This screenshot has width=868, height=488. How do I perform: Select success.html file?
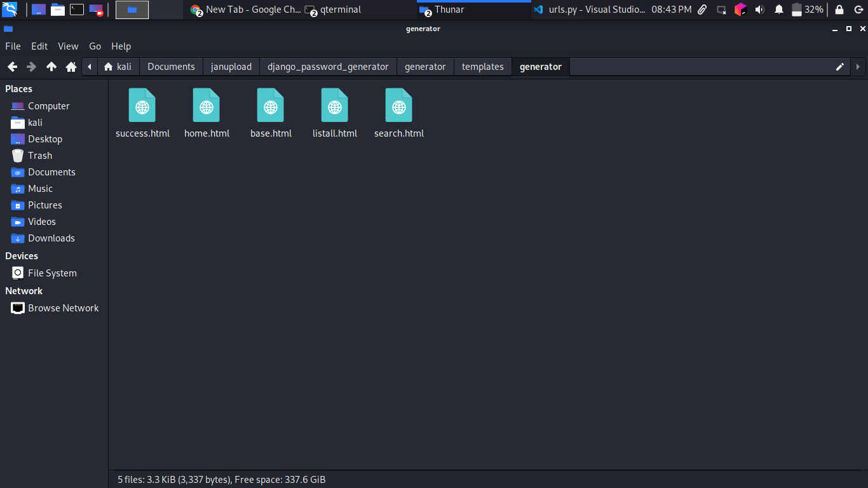pos(142,113)
